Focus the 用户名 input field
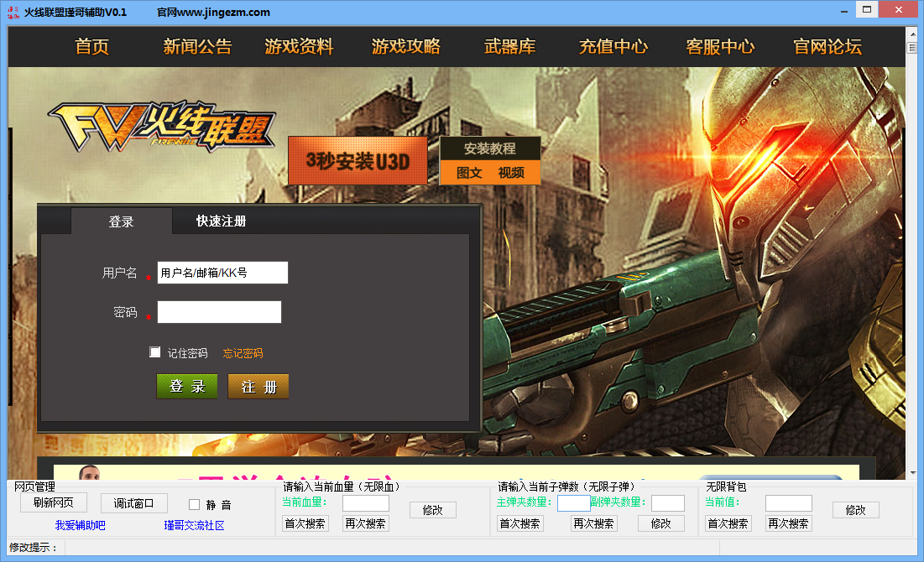924x562 pixels. (222, 273)
